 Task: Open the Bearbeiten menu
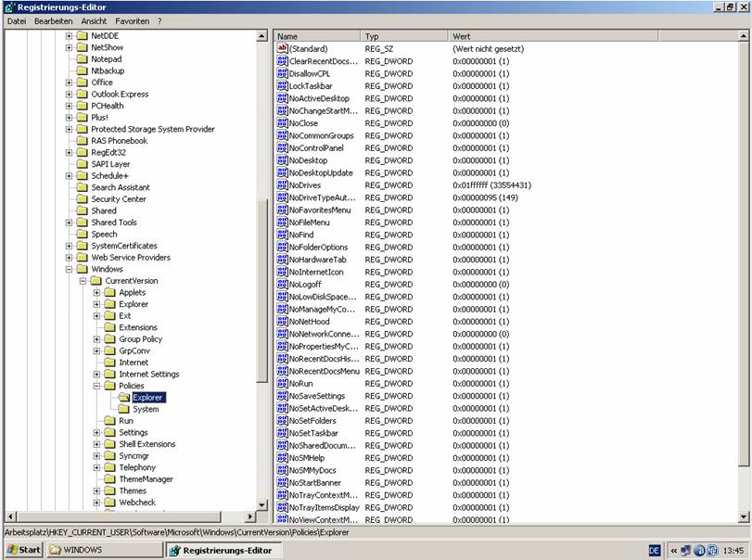tap(53, 20)
